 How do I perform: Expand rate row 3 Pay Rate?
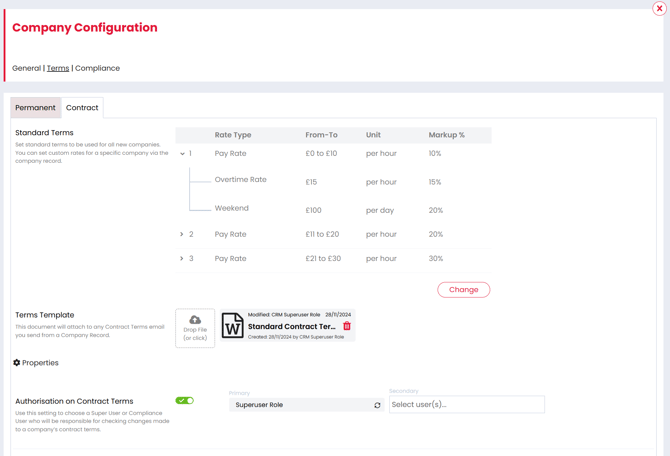click(x=182, y=259)
